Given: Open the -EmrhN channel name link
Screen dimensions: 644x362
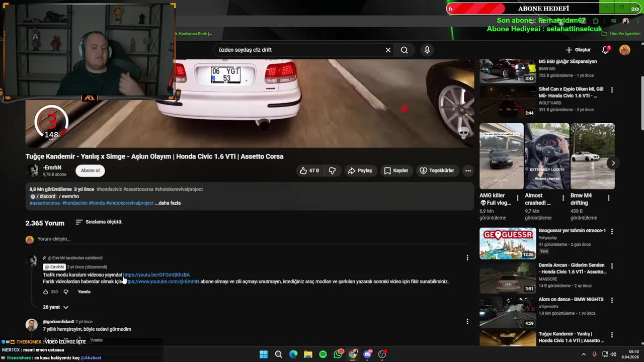Looking at the screenshot, I should (x=52, y=167).
